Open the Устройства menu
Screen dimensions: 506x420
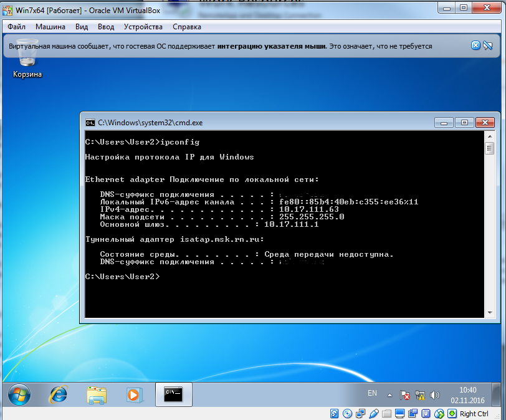coord(143,27)
